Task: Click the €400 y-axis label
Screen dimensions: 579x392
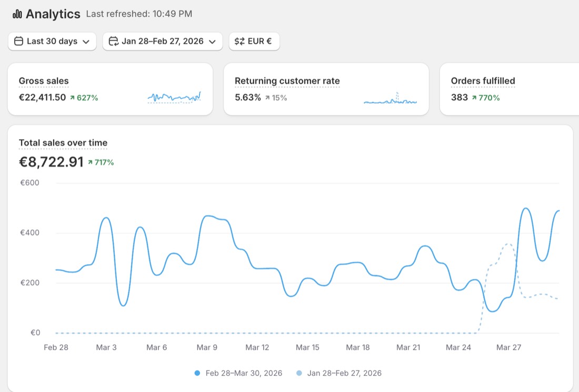Action: (x=29, y=233)
